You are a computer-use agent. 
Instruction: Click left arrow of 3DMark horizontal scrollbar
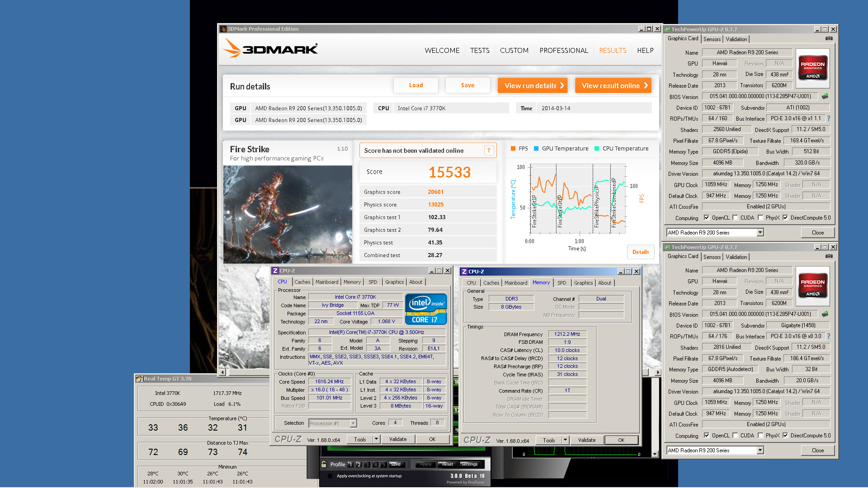[x=222, y=372]
